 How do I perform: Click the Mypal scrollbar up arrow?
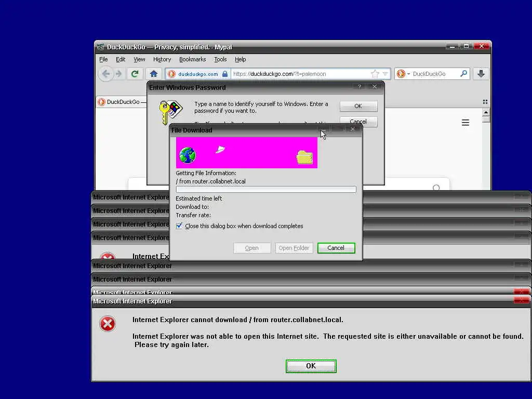pyautogui.click(x=486, y=112)
